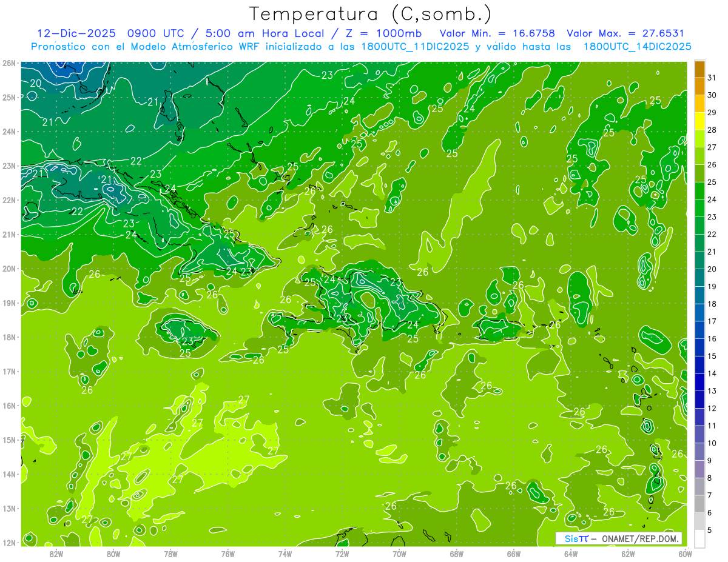Click the "25N" latitude axis label

point(9,98)
